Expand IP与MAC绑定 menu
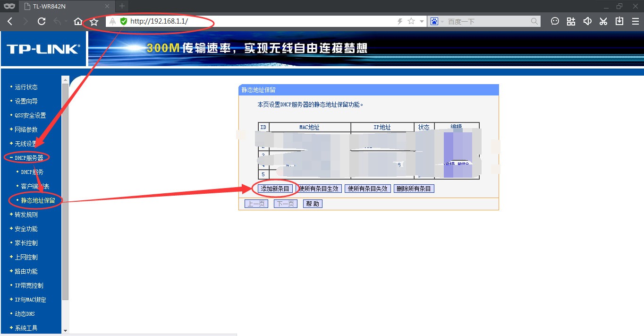The image size is (644, 336). pyautogui.click(x=30, y=300)
